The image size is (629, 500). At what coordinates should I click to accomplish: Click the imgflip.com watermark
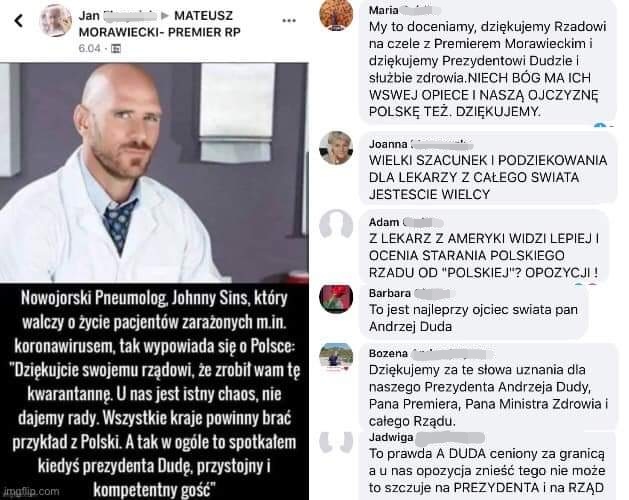31,491
